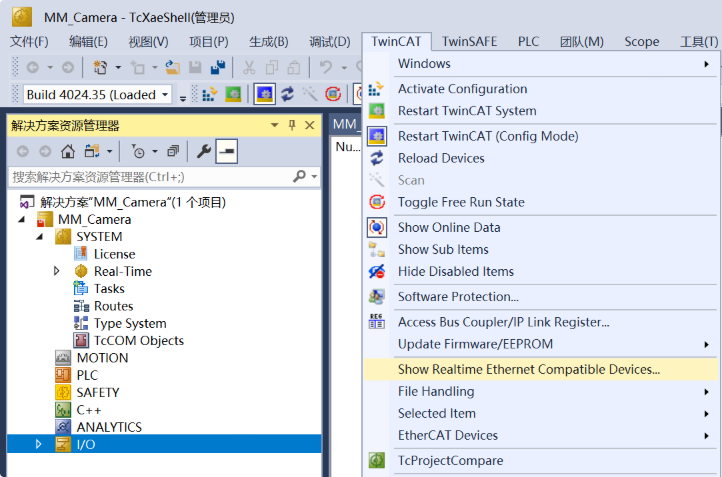Open Software Protection... from the menu
Screen dimensions: 722x477
tap(541, 297)
